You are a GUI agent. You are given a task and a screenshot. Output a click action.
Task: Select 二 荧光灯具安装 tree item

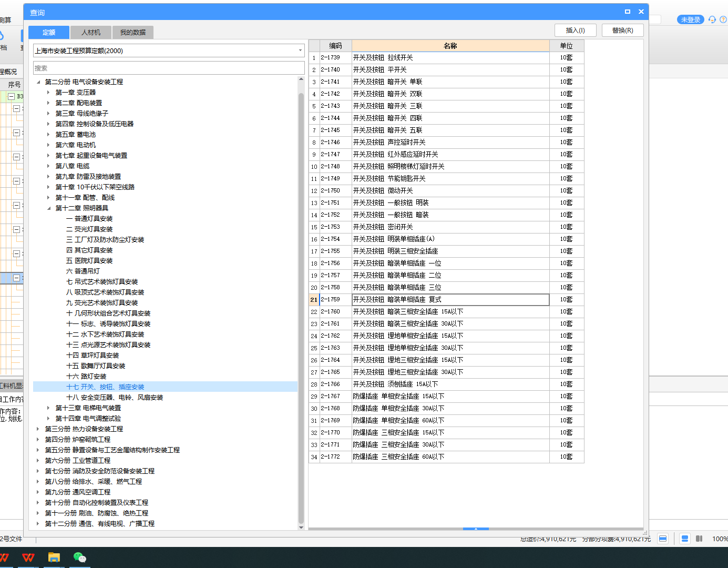point(89,229)
